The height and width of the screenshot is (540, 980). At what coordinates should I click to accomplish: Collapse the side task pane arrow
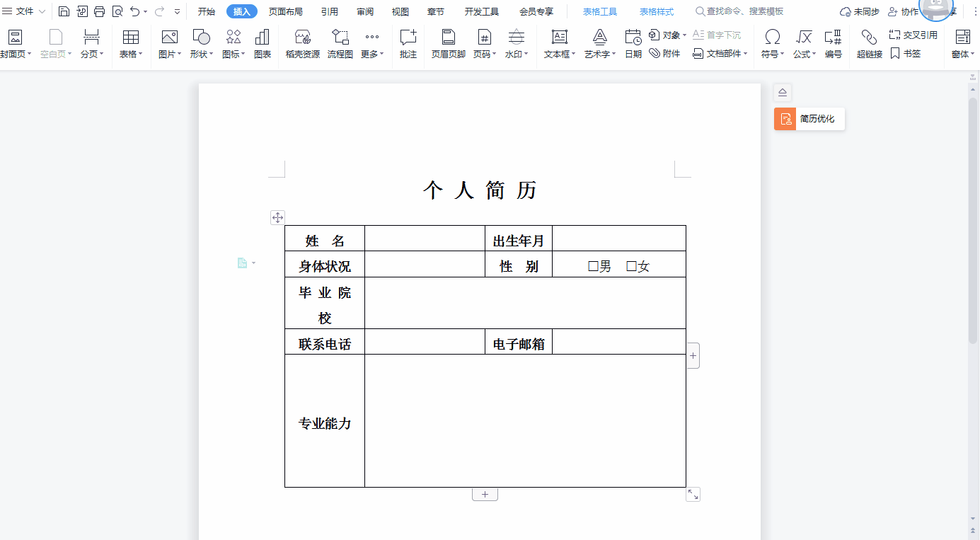[x=783, y=92]
